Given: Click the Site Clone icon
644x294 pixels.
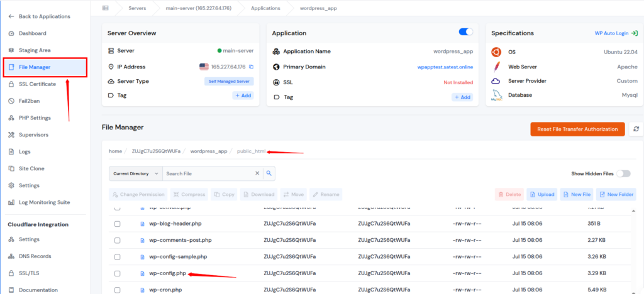Looking at the screenshot, I should click(x=11, y=168).
